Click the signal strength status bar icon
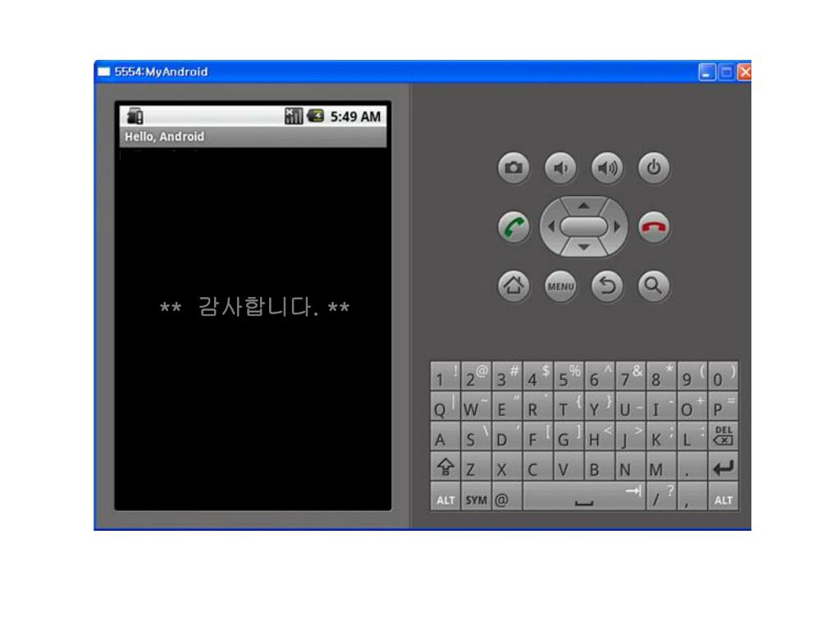 point(293,116)
